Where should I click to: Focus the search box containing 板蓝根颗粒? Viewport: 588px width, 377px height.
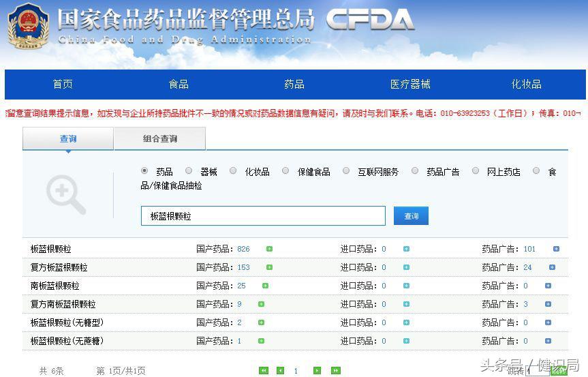pos(263,215)
